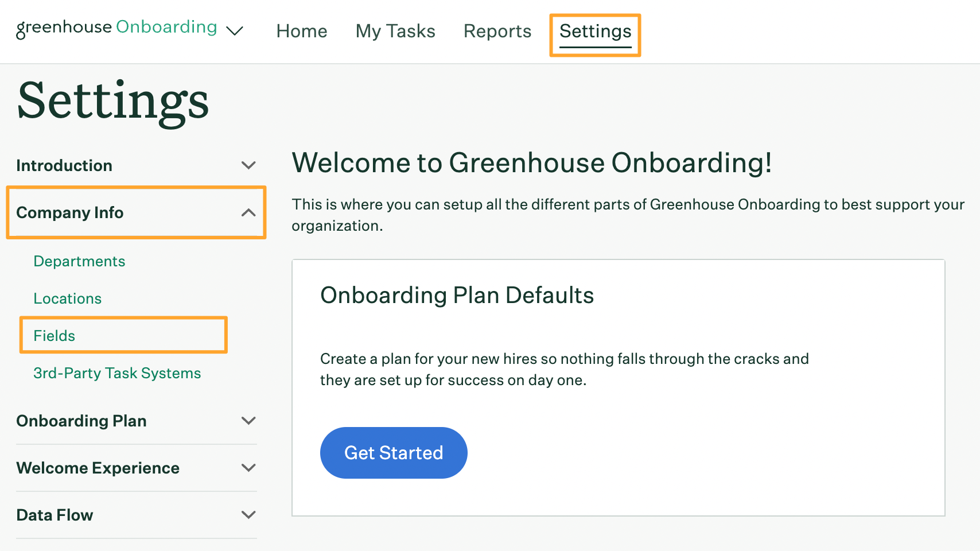The width and height of the screenshot is (980, 551).
Task: Expand the Onboarding Plan chevron
Action: pyautogui.click(x=248, y=421)
